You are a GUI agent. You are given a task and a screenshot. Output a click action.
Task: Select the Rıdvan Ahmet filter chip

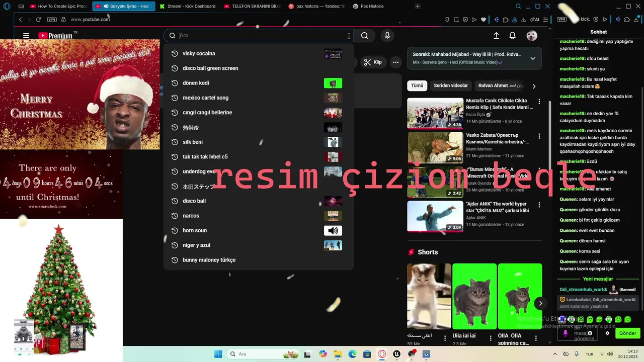coord(500,86)
